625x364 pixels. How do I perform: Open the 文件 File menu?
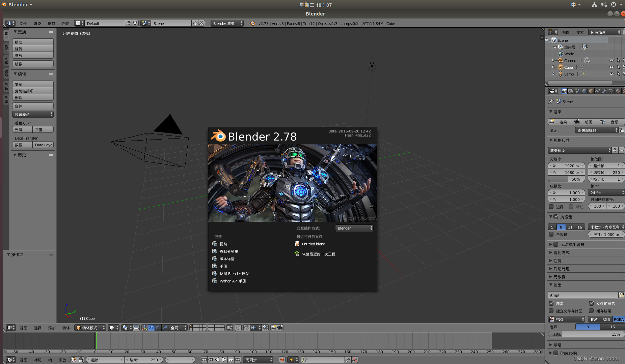(23, 24)
